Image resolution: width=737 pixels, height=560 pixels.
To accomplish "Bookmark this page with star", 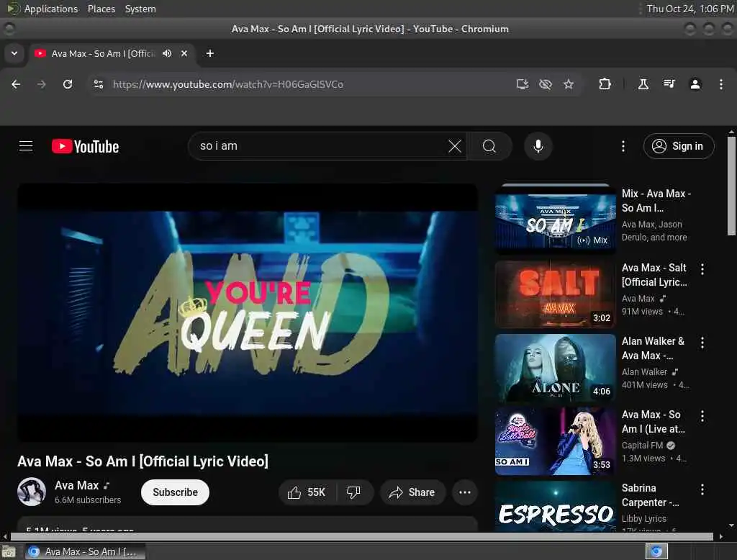I will click(569, 84).
